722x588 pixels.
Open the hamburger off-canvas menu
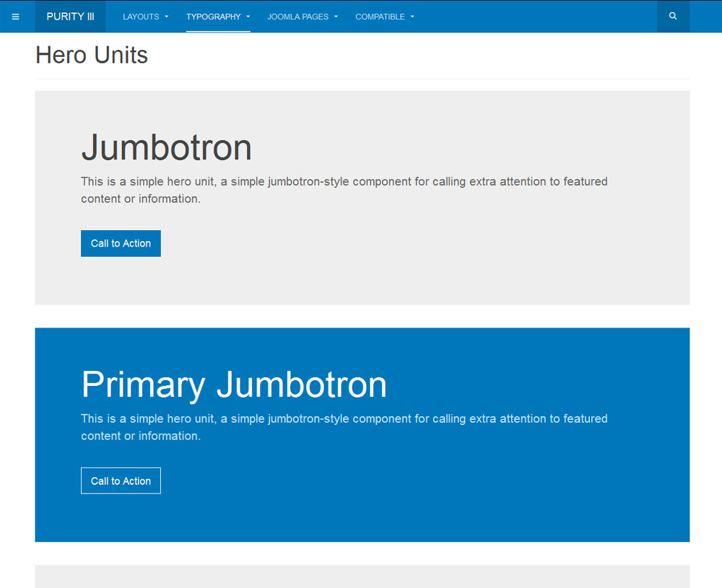16,17
